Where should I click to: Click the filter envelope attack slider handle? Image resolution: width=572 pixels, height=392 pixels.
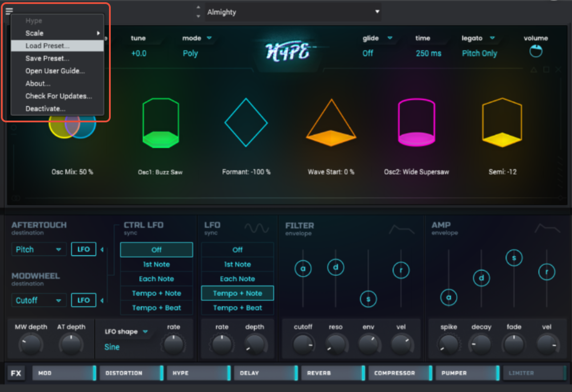pos(303,269)
